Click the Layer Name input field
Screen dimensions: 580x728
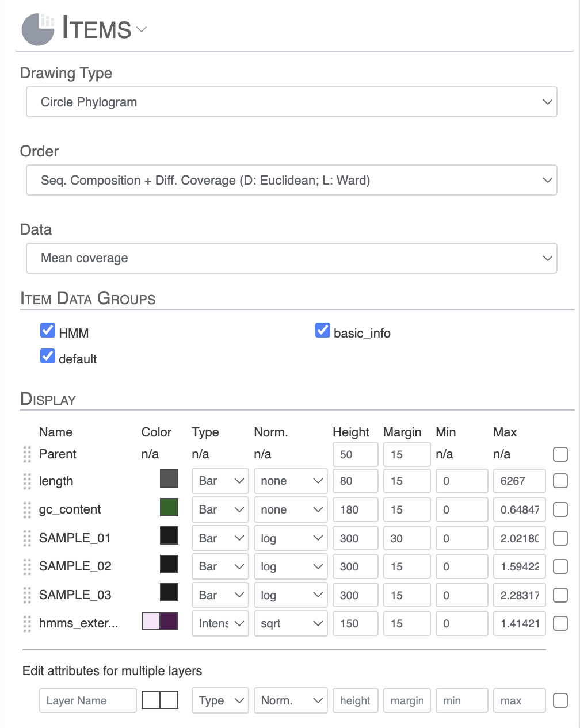click(x=87, y=700)
